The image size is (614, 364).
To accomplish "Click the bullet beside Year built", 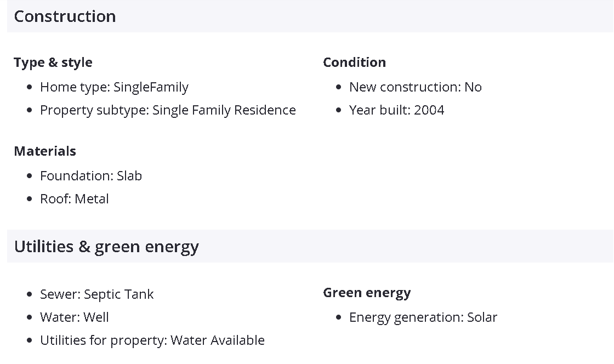I will [x=339, y=111].
